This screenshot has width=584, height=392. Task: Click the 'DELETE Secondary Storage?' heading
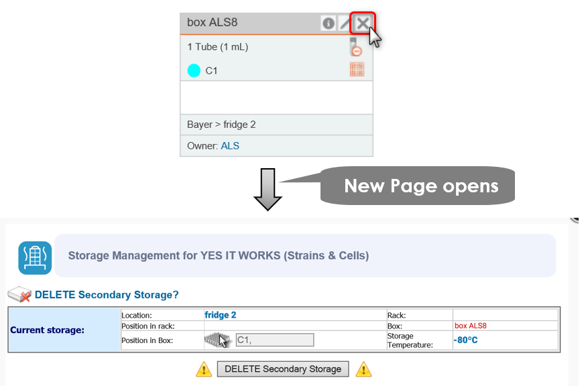point(107,295)
